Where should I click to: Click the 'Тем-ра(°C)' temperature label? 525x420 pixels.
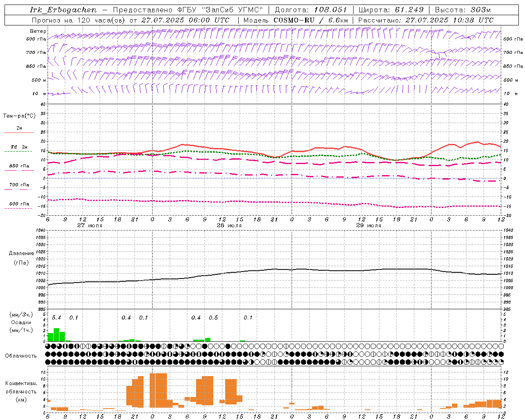(19, 116)
